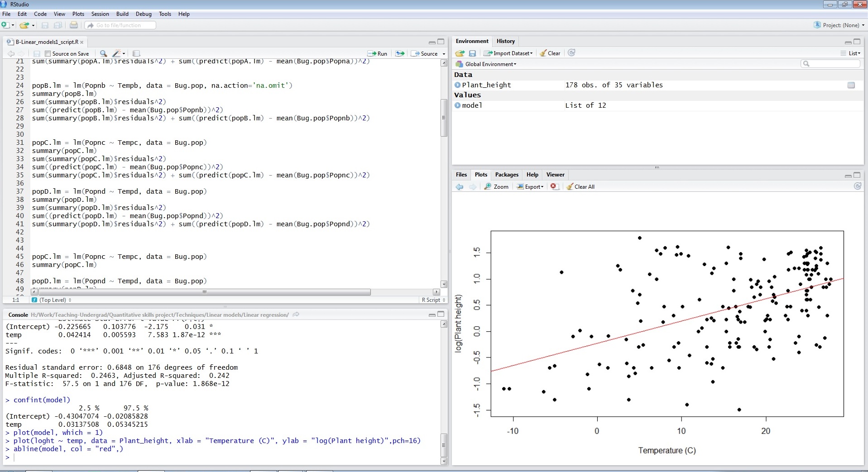
Task: Toggle the Global Environment selector
Action: [486, 64]
